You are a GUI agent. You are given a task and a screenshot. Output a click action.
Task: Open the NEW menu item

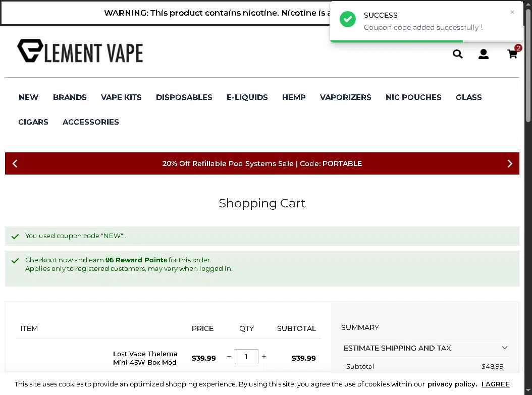tap(28, 97)
